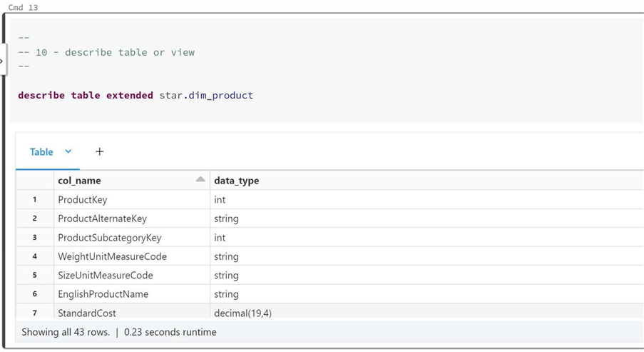Select the WeightUnitMeasureCode cell
This screenshot has height=352, width=644.
[112, 256]
